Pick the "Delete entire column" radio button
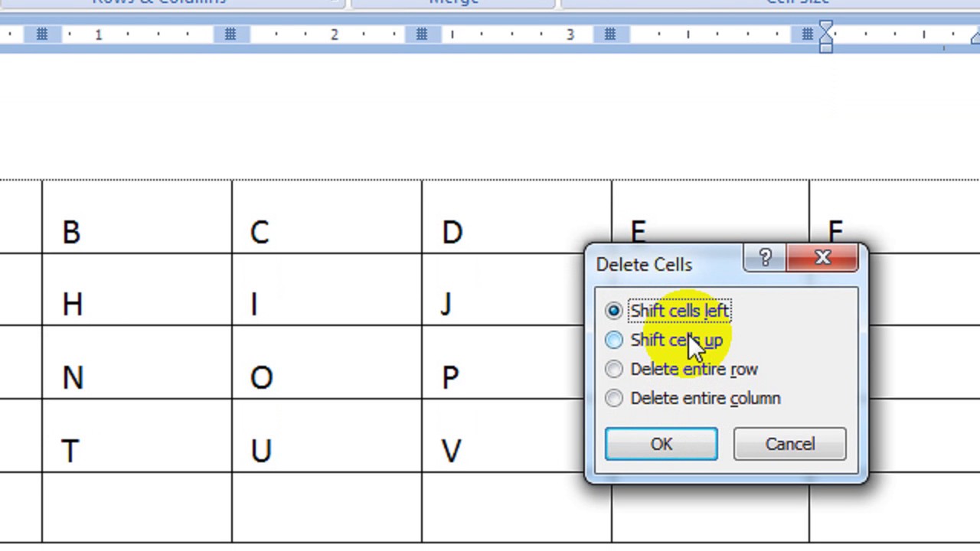Viewport: 980px width, 551px height. click(614, 398)
